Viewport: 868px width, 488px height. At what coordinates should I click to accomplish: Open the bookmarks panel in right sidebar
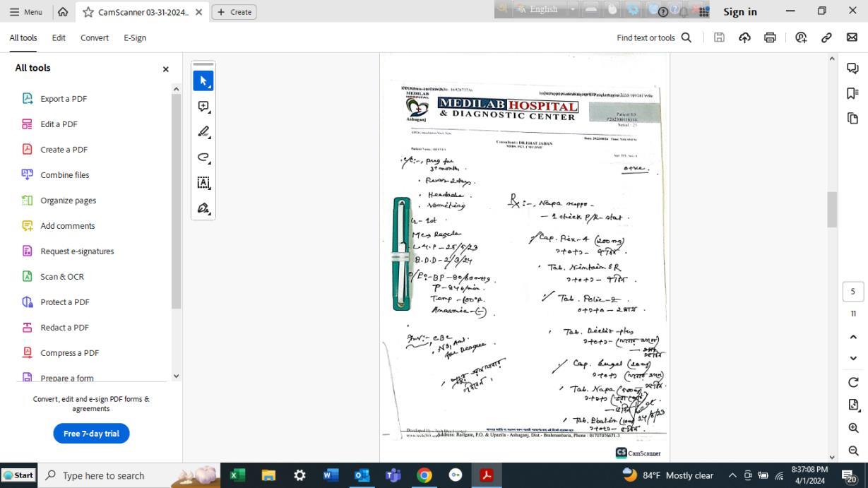[852, 93]
